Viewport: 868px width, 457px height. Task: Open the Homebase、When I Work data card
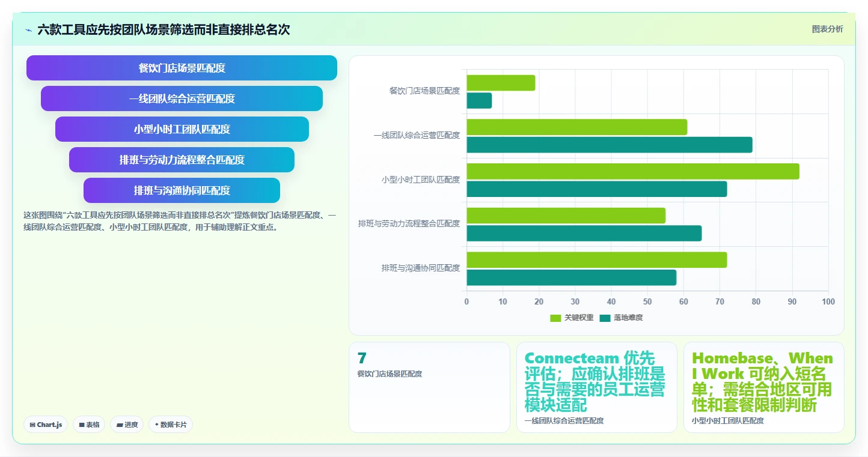pos(763,387)
